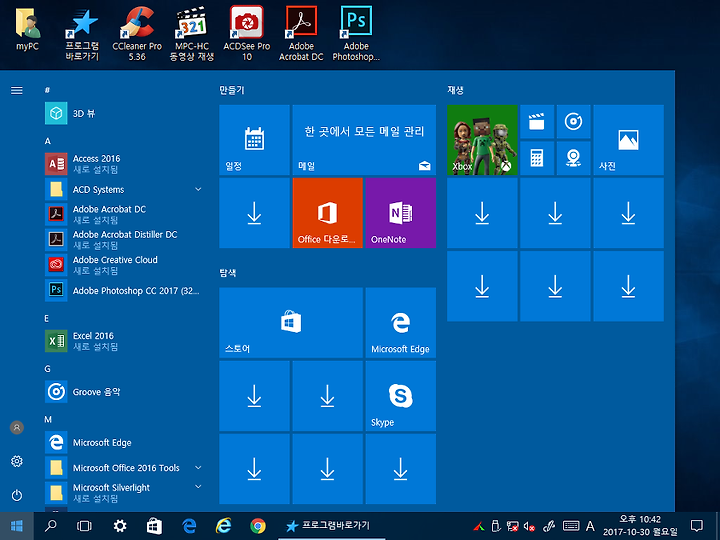The width and height of the screenshot is (720, 540).
Task: Open the touch keyboard tray icon
Action: pyautogui.click(x=571, y=526)
